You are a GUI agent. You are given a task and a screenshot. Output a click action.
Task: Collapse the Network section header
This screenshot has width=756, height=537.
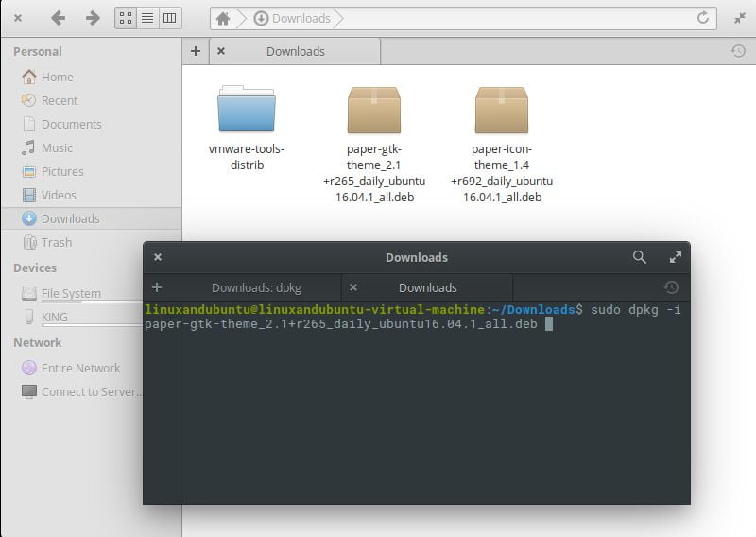[38, 343]
